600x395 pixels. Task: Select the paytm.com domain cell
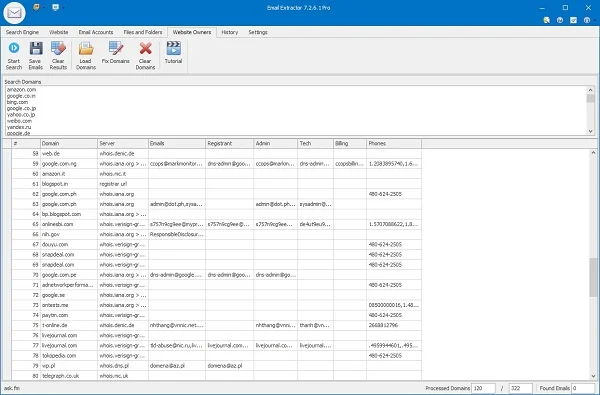click(x=69, y=315)
